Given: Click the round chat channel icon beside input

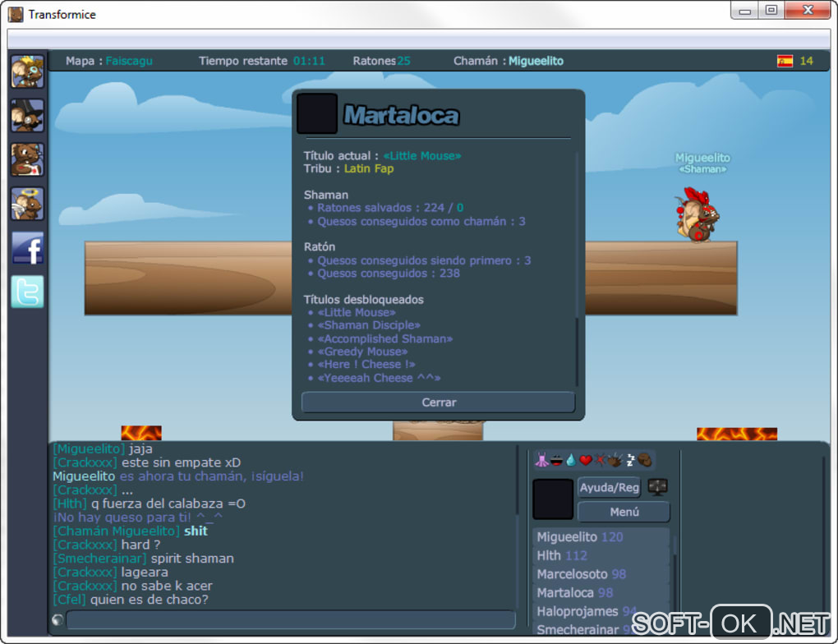Looking at the screenshot, I should 58,620.
